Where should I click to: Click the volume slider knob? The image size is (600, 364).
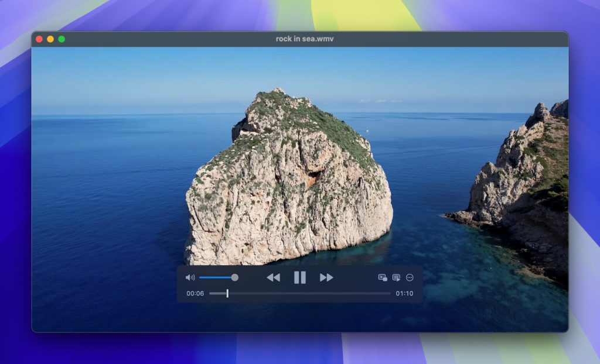[234, 277]
